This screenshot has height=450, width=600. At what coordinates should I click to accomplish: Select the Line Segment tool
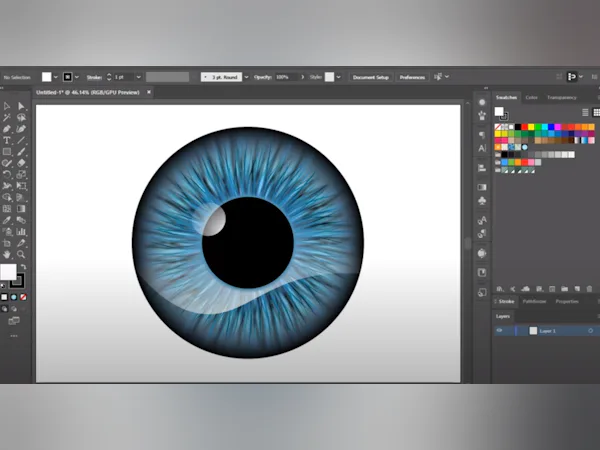tap(21, 140)
